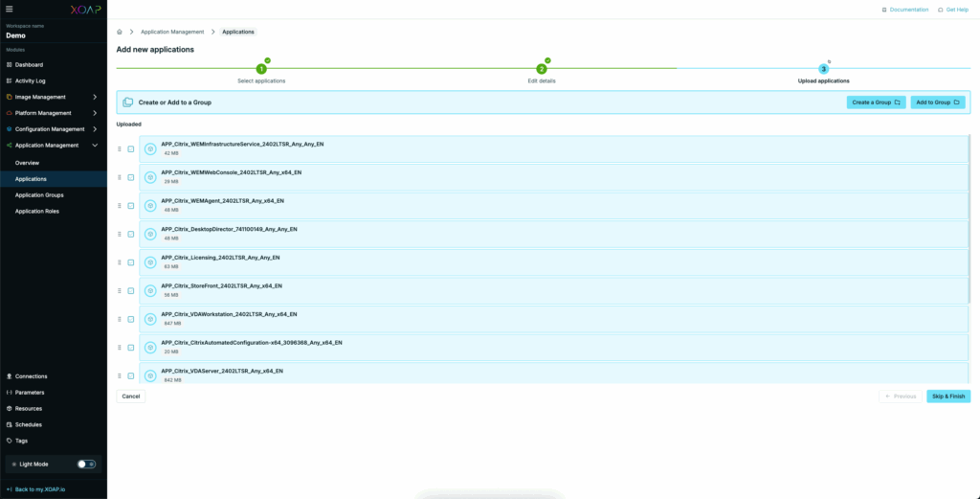Click the Application Management module icon

[9, 145]
